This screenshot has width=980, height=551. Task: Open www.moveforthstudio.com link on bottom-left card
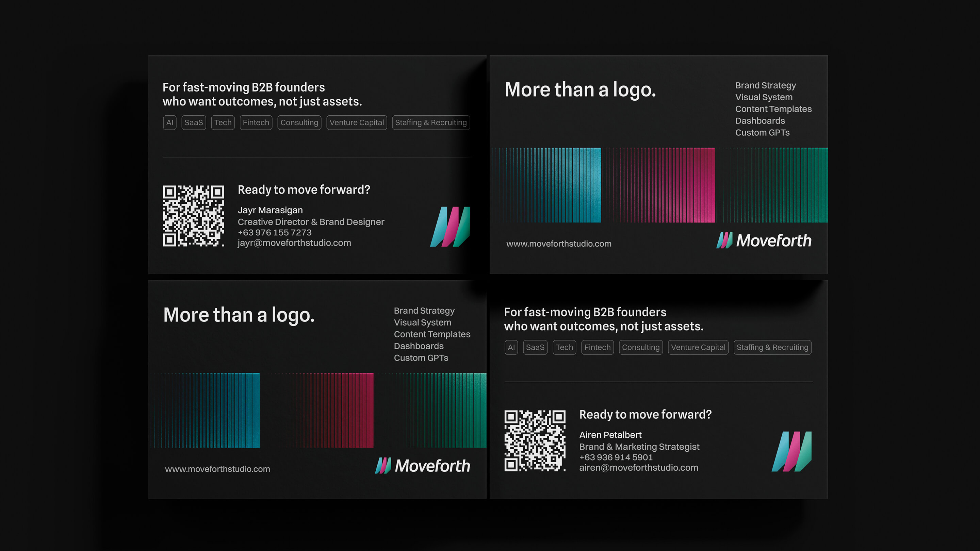tap(217, 469)
